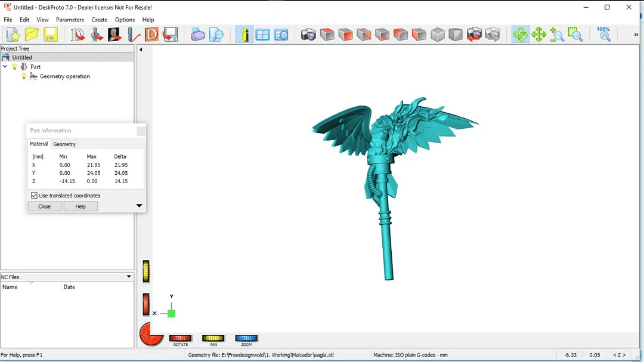The height and width of the screenshot is (362, 644).
Task: Open the Parameters menu
Action: (x=70, y=20)
